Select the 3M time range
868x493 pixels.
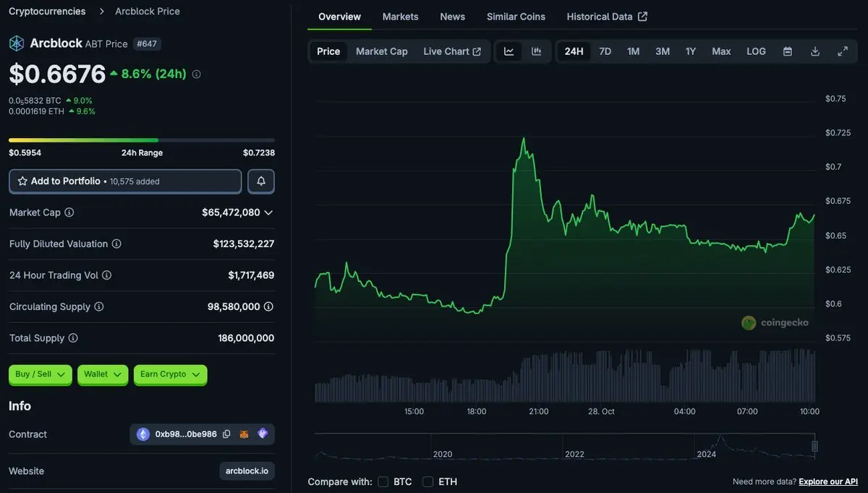(663, 51)
